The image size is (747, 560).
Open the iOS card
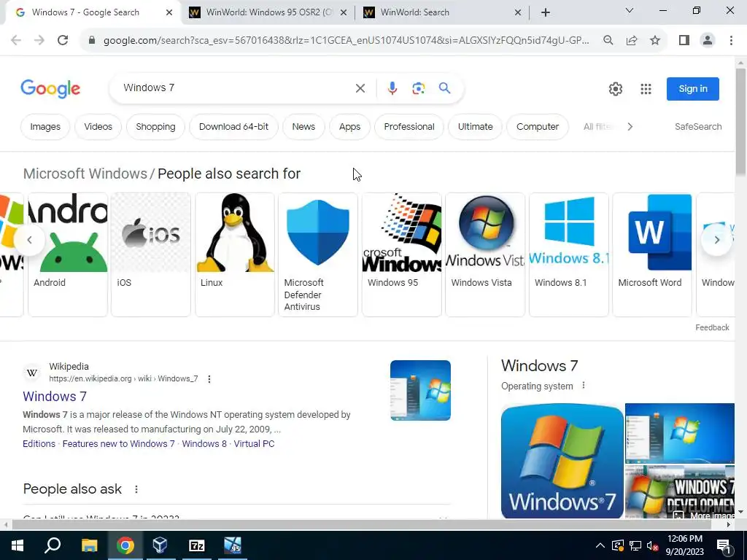coord(151,254)
